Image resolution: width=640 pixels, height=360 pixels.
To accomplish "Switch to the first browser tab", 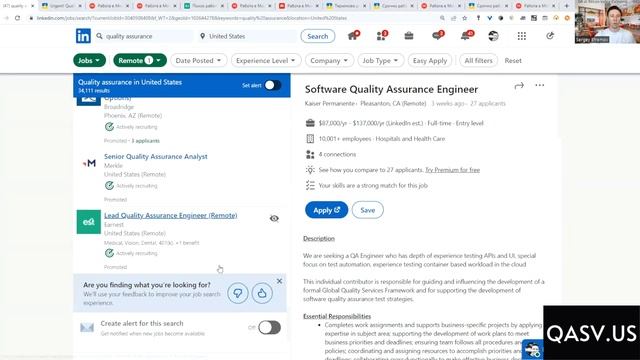I will point(18,6).
